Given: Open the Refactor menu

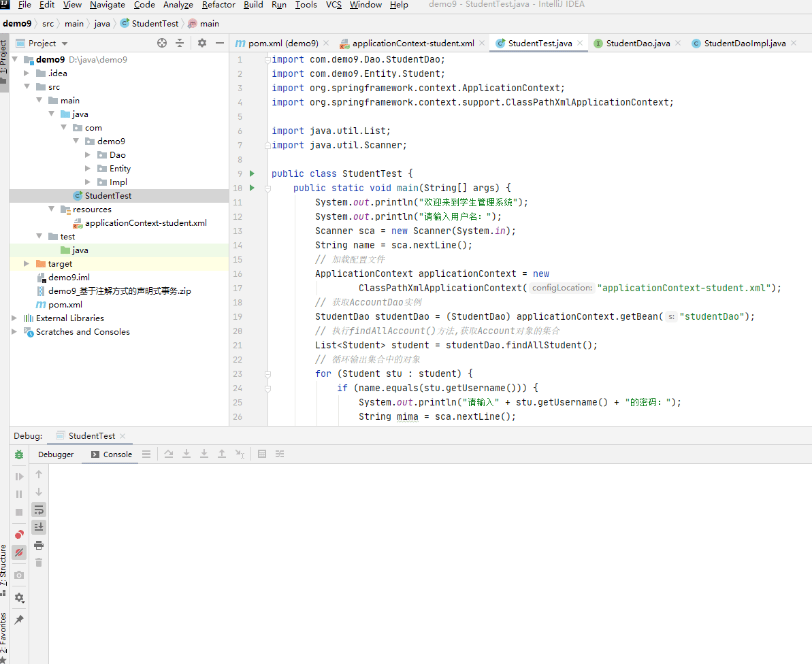Looking at the screenshot, I should 218,5.
